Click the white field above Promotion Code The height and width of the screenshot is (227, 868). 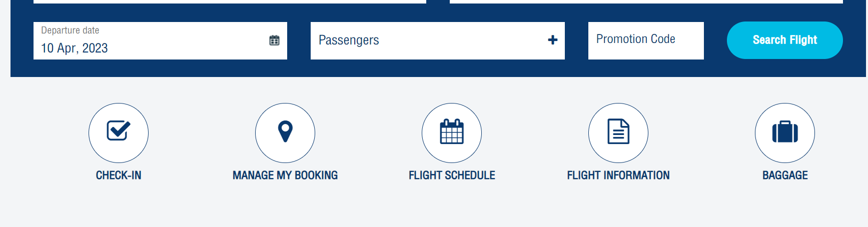pyautogui.click(x=646, y=1)
